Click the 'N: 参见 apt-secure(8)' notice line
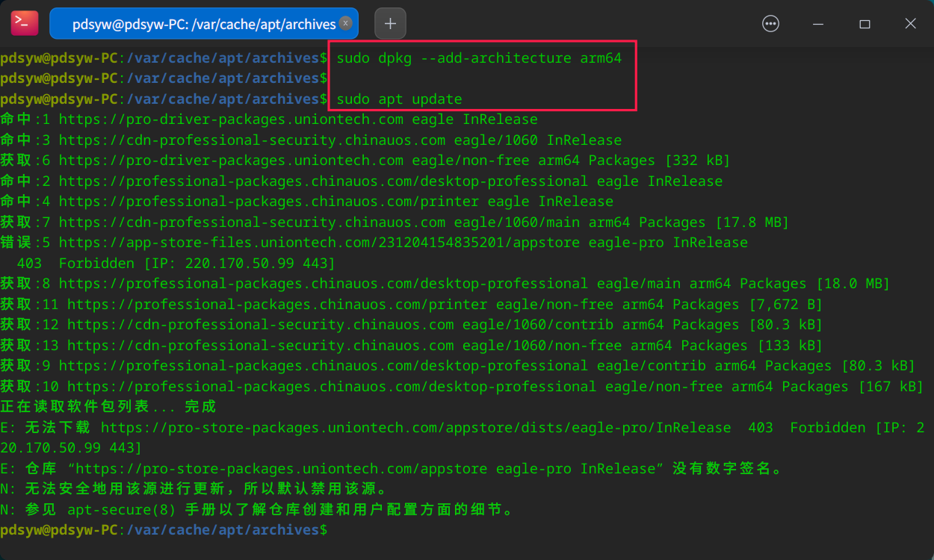This screenshot has height=560, width=934. coord(257,510)
